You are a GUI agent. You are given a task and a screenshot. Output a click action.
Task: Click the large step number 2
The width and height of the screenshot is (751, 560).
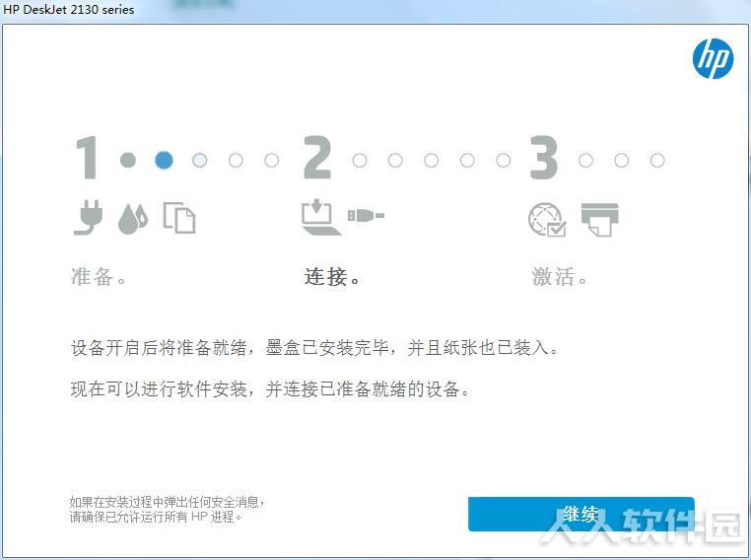click(x=317, y=157)
